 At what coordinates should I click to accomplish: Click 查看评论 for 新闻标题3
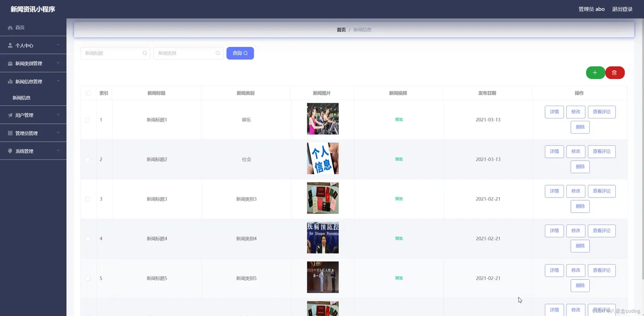tap(602, 191)
